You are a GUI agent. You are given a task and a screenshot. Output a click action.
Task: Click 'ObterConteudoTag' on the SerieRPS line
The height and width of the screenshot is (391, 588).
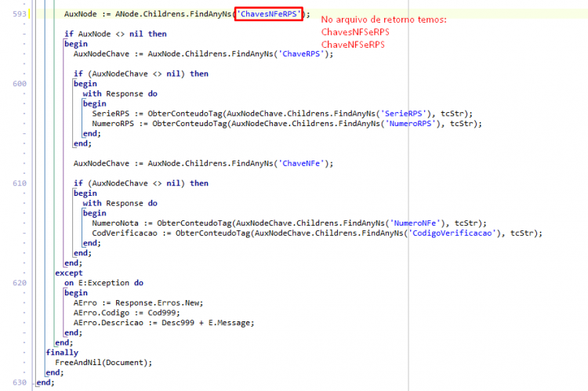coord(185,114)
